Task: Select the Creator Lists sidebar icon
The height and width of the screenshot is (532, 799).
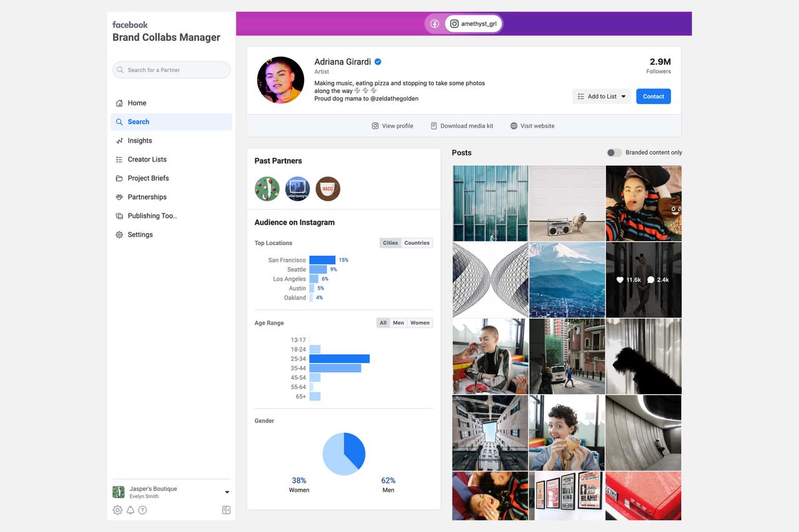Action: pos(119,159)
